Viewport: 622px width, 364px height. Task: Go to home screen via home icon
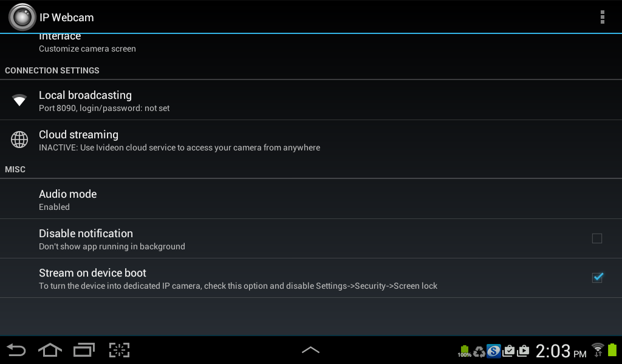50,350
